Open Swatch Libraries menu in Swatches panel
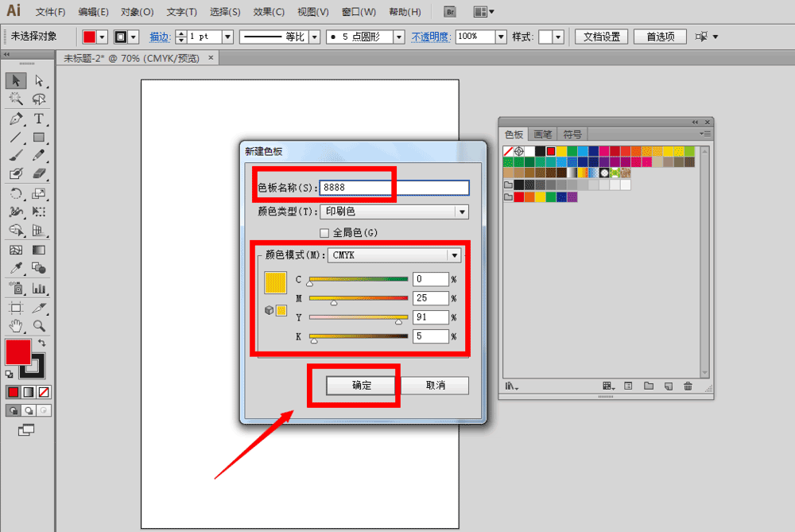This screenshot has height=532, width=795. coord(511,386)
